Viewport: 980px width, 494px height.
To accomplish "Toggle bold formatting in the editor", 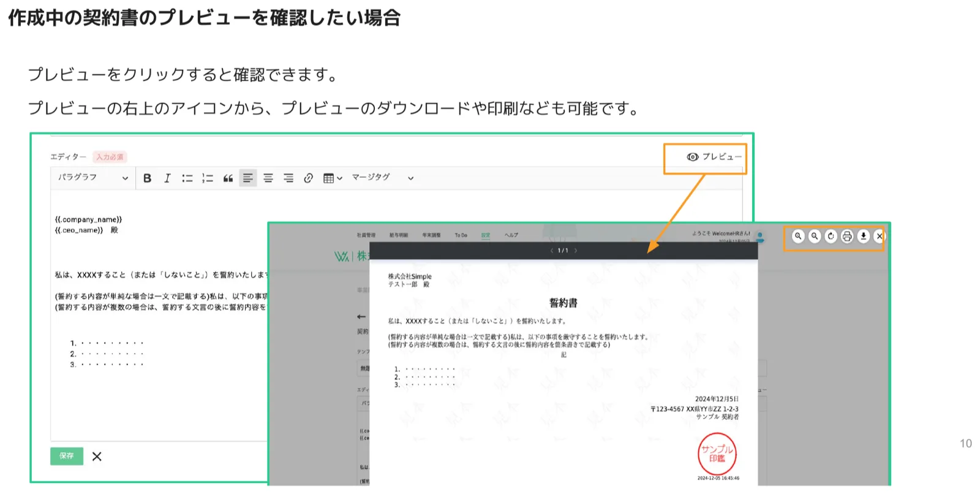I will pos(147,178).
